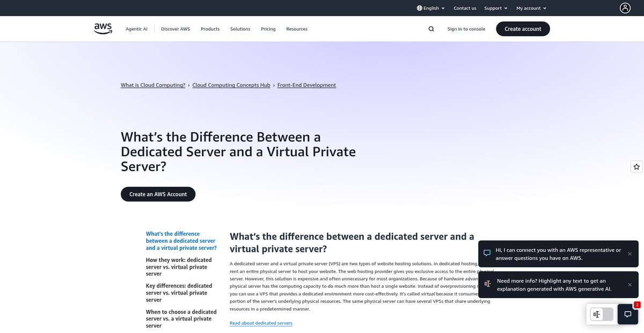The image size is (644, 333).
Task: Open the Products menu
Action: click(x=210, y=29)
